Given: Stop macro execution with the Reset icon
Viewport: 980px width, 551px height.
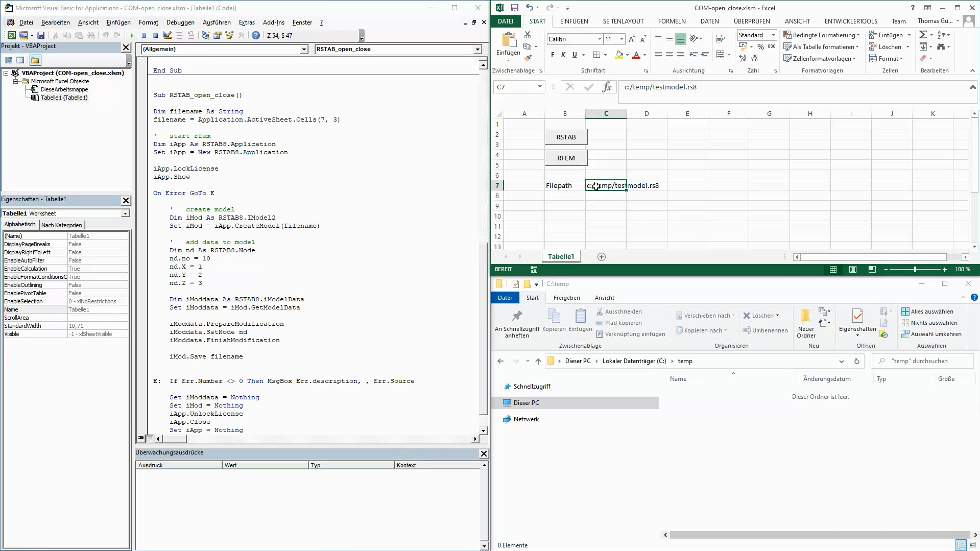Looking at the screenshot, I should [x=155, y=35].
